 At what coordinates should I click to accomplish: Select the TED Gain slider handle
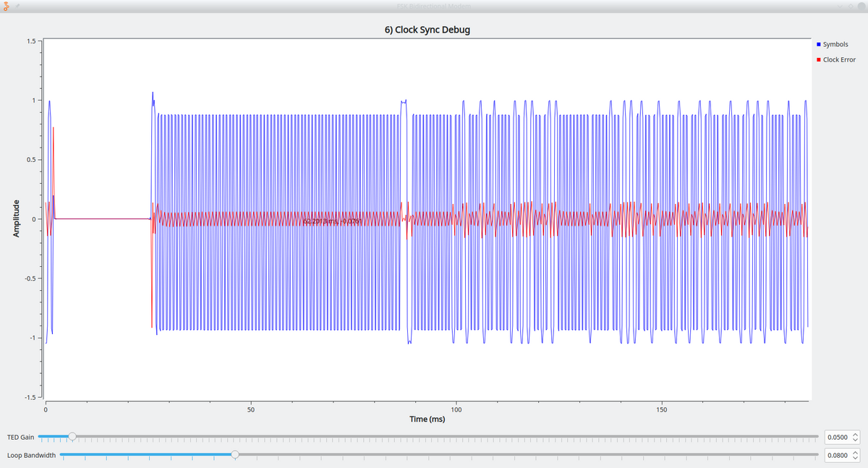point(71,436)
